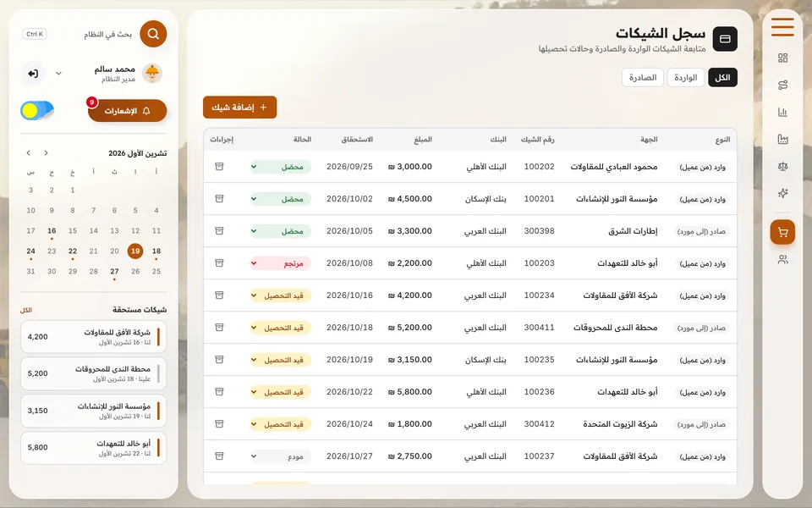The height and width of the screenshot is (508, 812).
Task: Open the dashboard grid icon in sidebar
Action: click(x=782, y=58)
